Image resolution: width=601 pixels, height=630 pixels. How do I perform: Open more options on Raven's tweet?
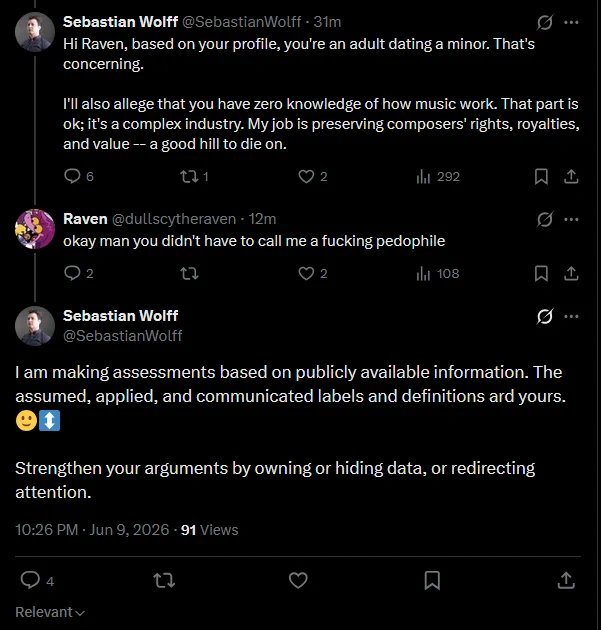pyautogui.click(x=571, y=219)
